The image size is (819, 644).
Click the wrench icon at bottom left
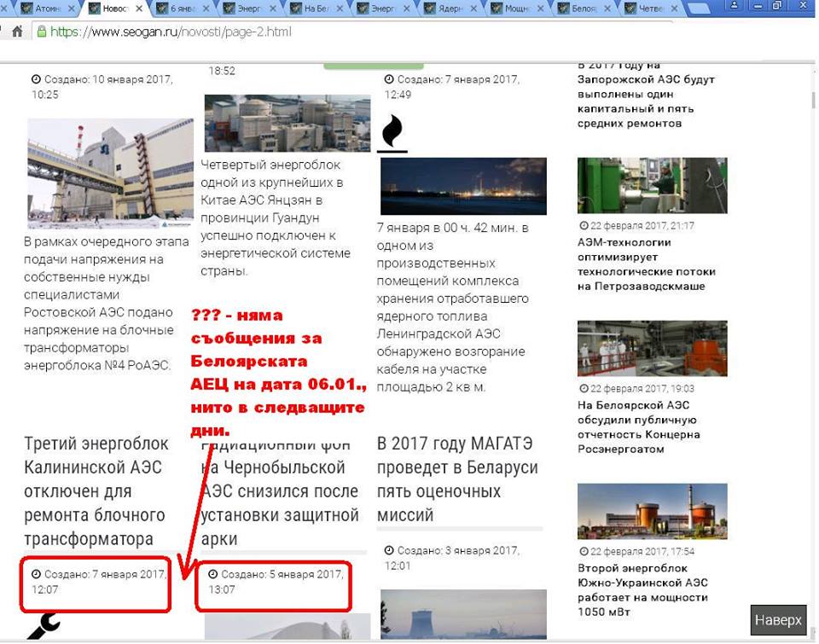43,626
